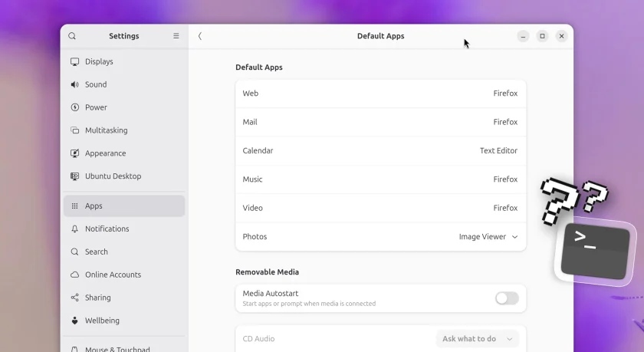Click the Wellbeing icon in sidebar
644x352 pixels.
(x=75, y=321)
